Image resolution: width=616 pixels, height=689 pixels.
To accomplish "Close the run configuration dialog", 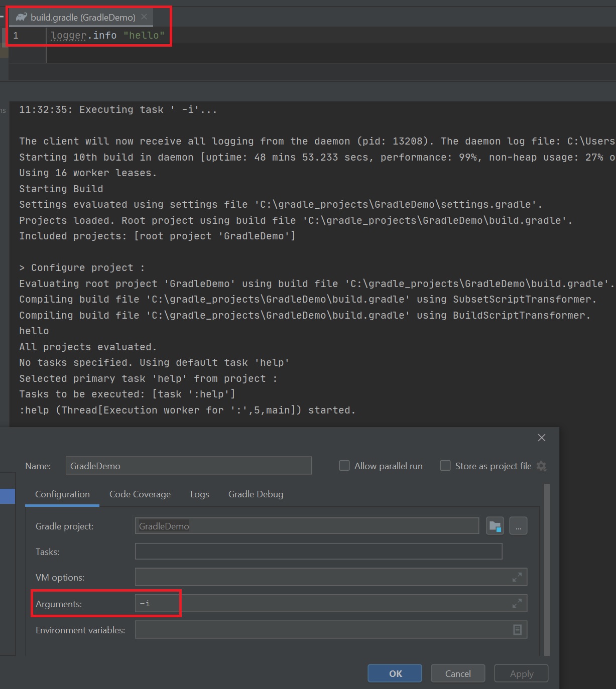I will 542,438.
